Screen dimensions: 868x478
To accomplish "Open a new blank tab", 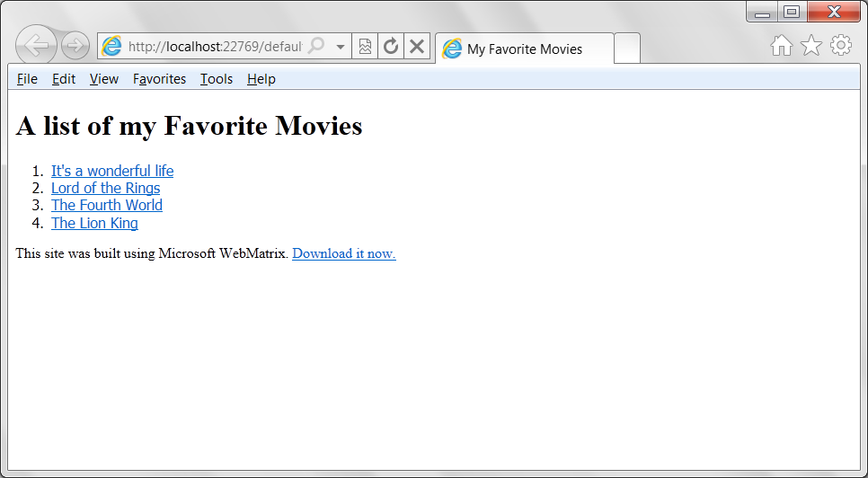I will pos(627,49).
